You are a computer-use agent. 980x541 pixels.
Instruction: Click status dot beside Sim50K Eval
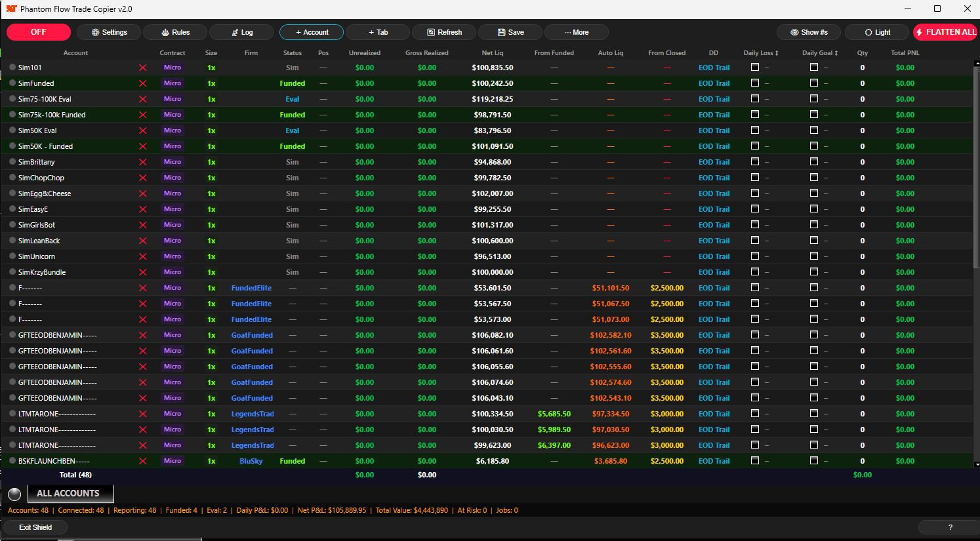click(x=12, y=130)
